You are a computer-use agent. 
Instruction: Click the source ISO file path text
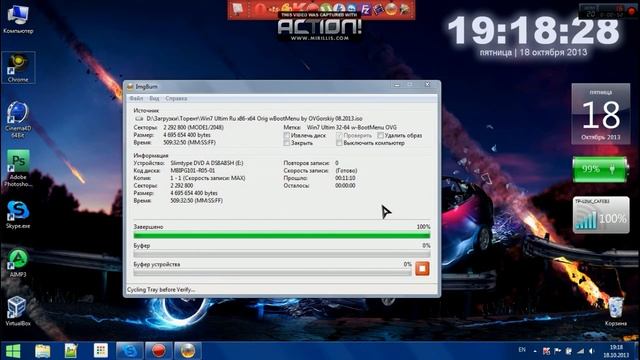click(x=254, y=119)
